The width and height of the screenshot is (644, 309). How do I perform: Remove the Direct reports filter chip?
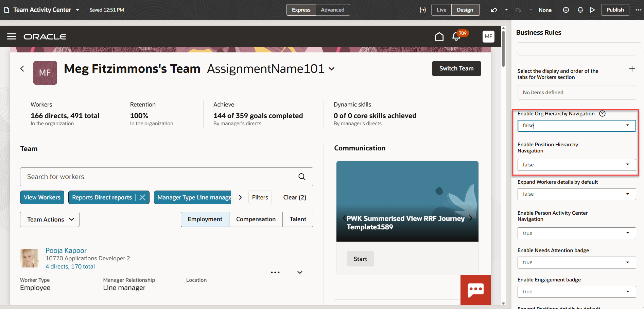click(x=143, y=197)
